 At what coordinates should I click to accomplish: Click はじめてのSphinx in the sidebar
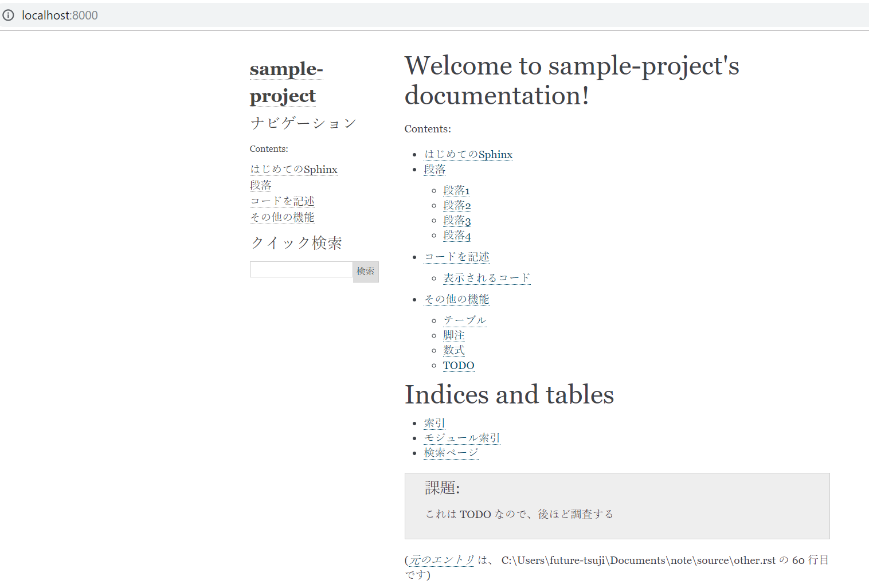[293, 169]
